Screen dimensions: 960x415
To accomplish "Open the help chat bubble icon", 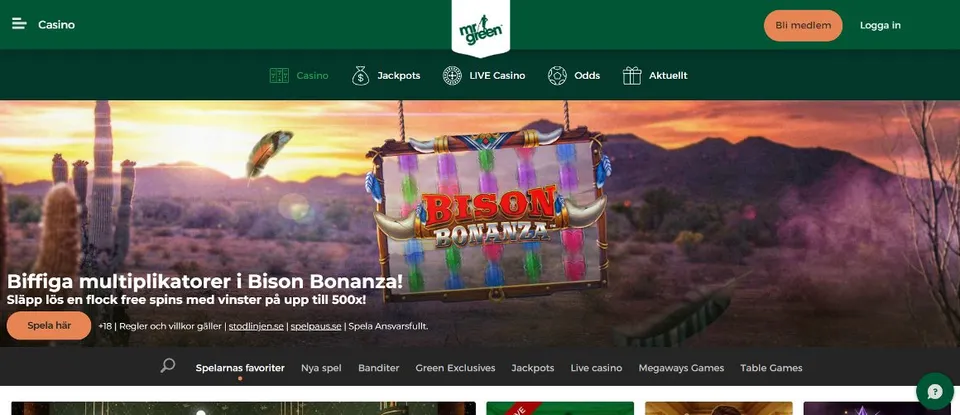I will click(934, 391).
